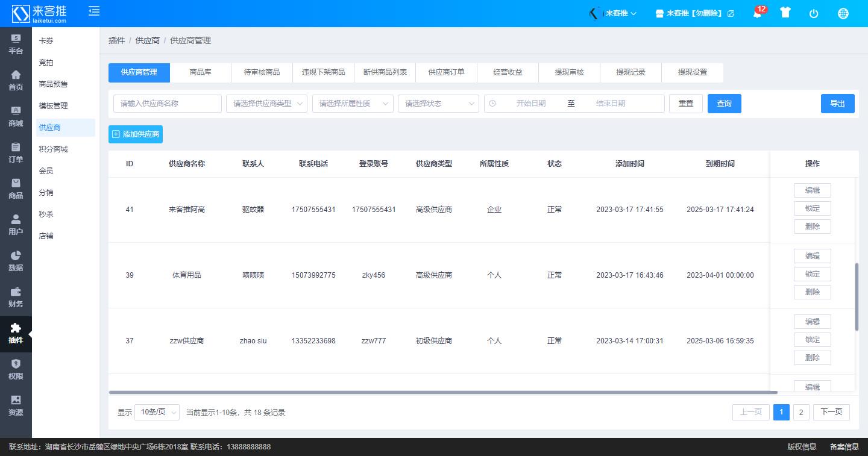Viewport: 868px width, 456px height.
Task: Go to page 2 in pagination
Action: click(800, 412)
